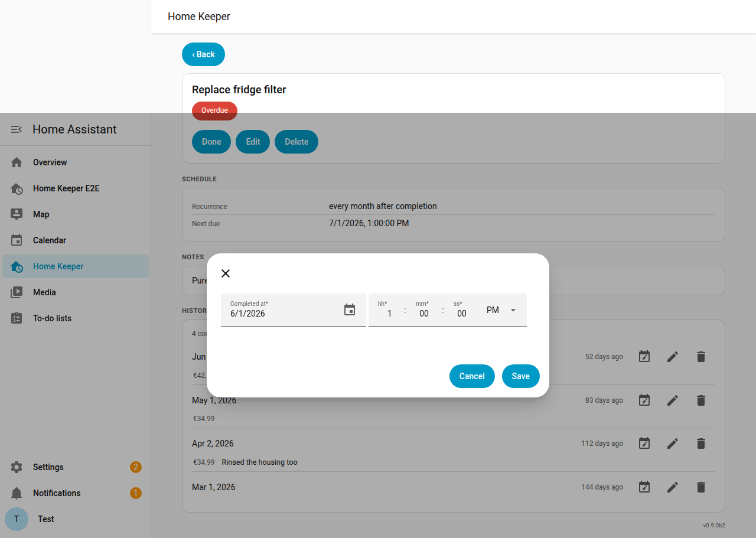Delete trash for 52 days ago entry

pyautogui.click(x=701, y=357)
